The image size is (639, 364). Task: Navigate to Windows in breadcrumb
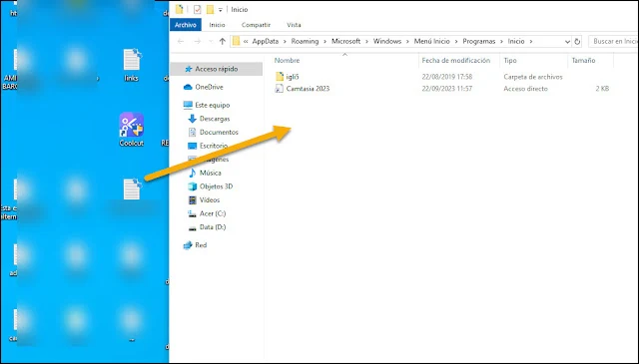[x=387, y=41]
